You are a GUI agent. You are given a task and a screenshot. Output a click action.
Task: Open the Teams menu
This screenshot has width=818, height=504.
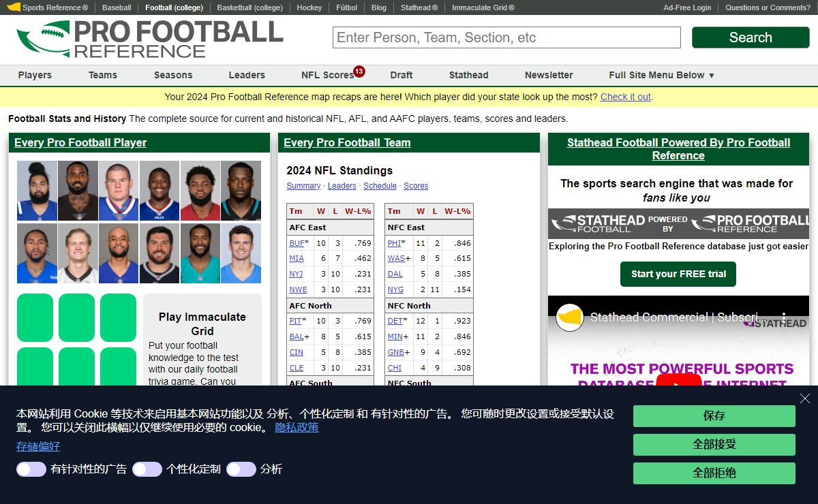coord(103,75)
